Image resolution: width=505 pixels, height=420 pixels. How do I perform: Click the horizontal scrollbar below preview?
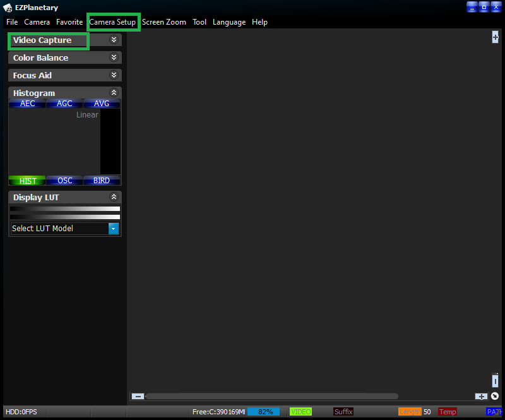point(271,397)
